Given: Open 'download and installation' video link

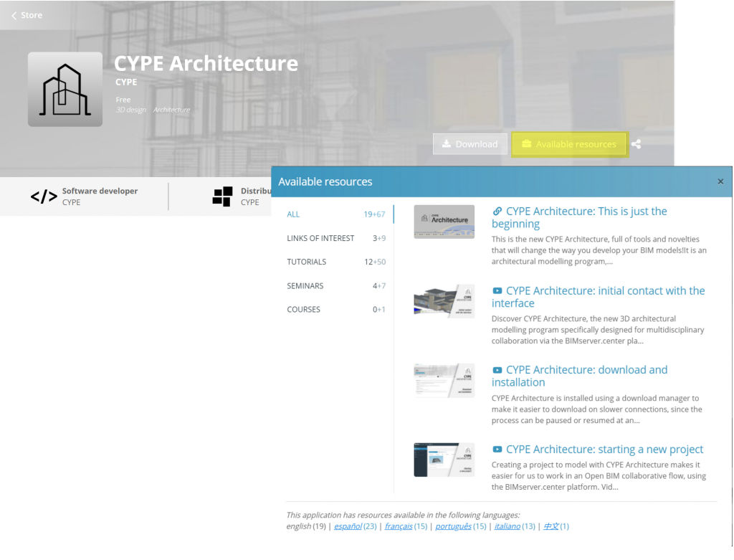Looking at the screenshot, I should click(x=579, y=376).
